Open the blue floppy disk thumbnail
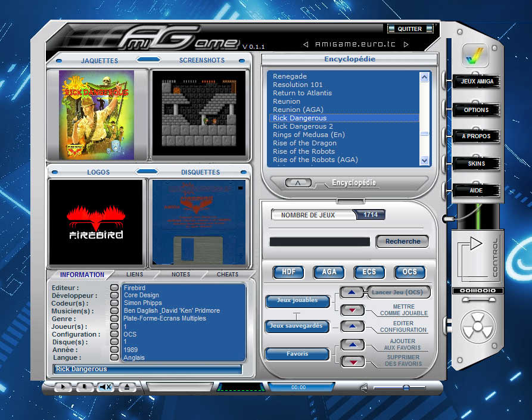This screenshot has height=420, width=532. (x=199, y=222)
